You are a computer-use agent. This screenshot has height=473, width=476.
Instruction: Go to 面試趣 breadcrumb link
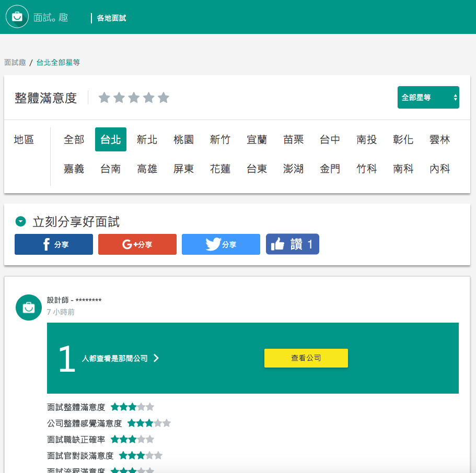pyautogui.click(x=15, y=63)
